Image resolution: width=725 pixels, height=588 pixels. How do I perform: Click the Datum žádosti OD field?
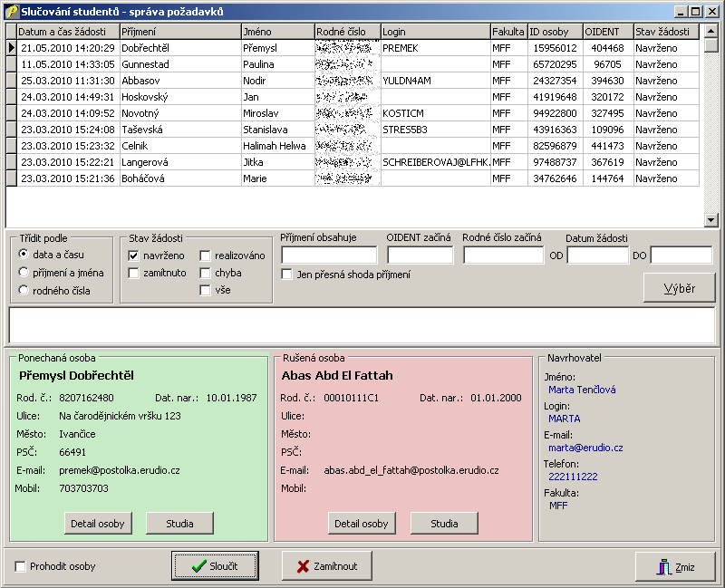(597, 255)
